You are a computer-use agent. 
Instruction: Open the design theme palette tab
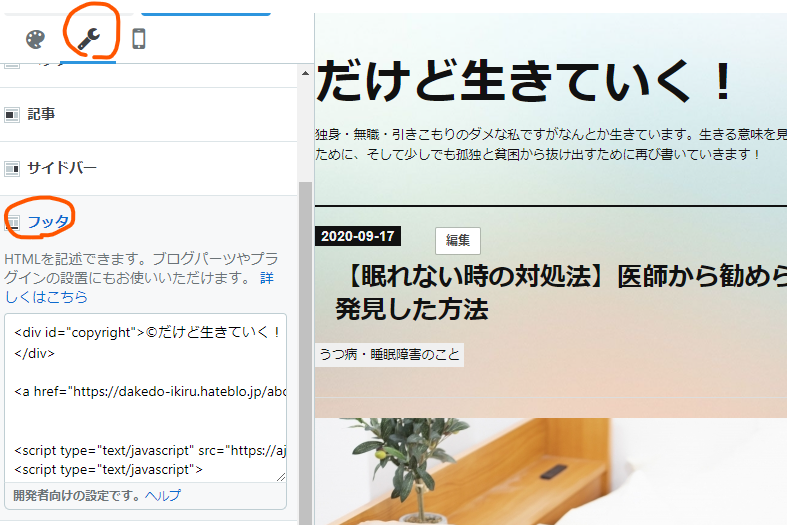pyautogui.click(x=35, y=39)
